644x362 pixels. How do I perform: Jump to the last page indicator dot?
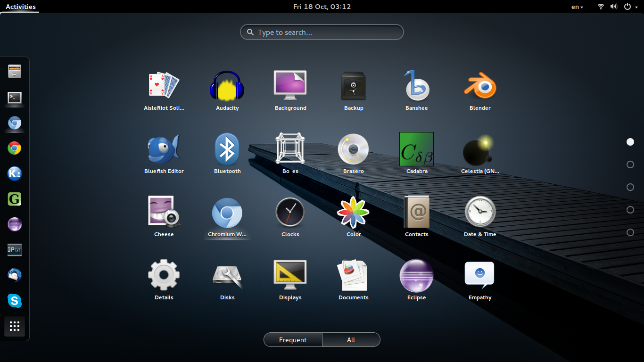tap(630, 232)
